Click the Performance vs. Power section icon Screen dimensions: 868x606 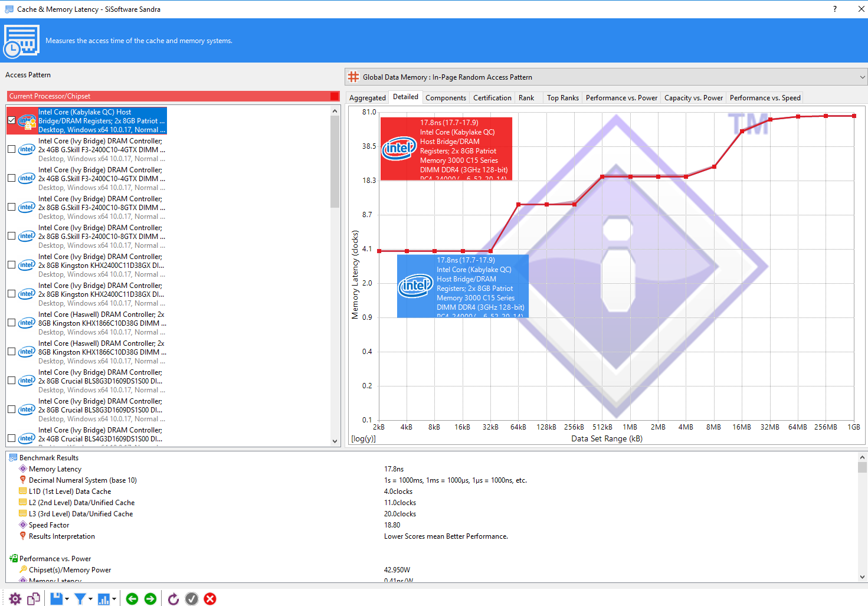click(x=13, y=558)
